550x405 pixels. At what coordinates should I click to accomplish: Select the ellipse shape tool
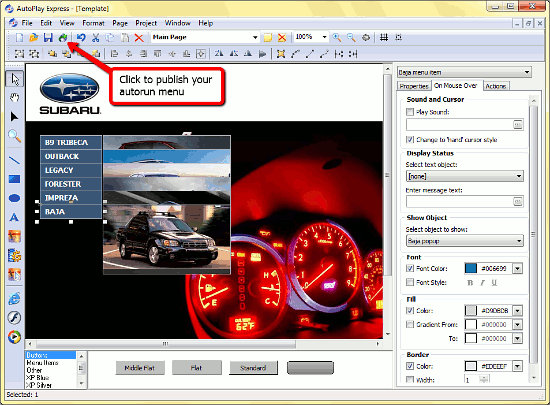coord(14,198)
